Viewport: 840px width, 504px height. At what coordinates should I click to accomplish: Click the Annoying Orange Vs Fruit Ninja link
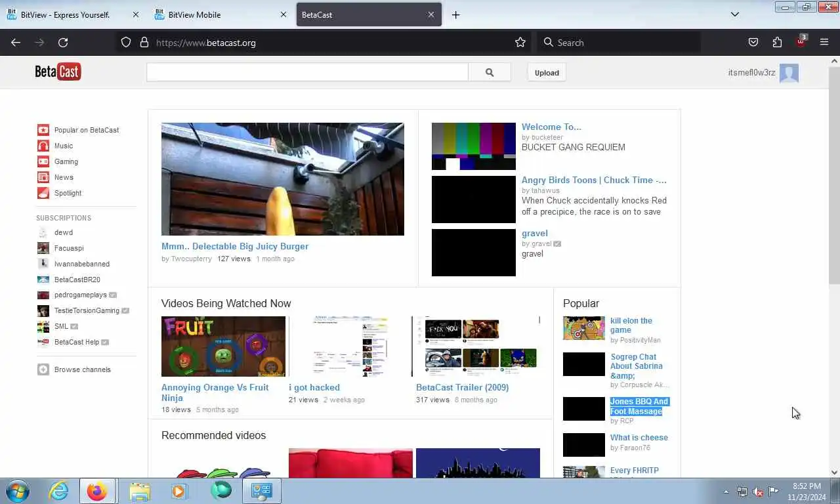click(215, 392)
